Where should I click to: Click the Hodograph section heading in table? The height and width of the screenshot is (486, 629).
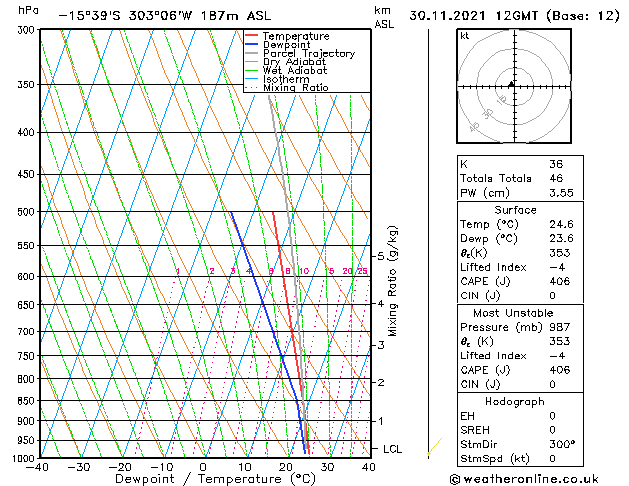(x=515, y=401)
